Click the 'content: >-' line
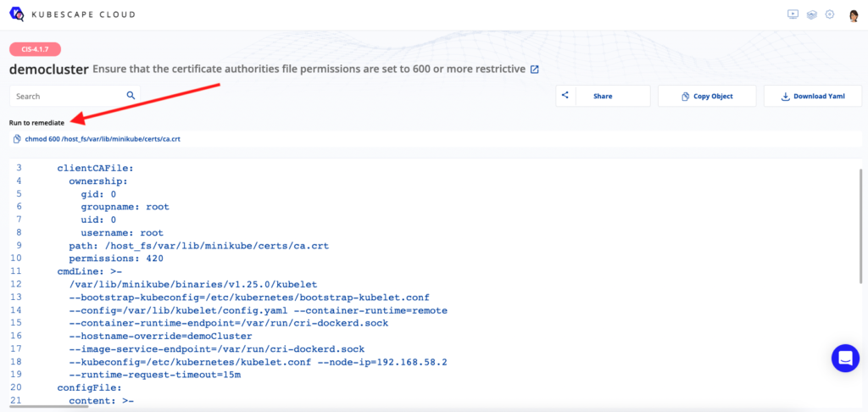Image resolution: width=868 pixels, height=412 pixels. [x=102, y=400]
